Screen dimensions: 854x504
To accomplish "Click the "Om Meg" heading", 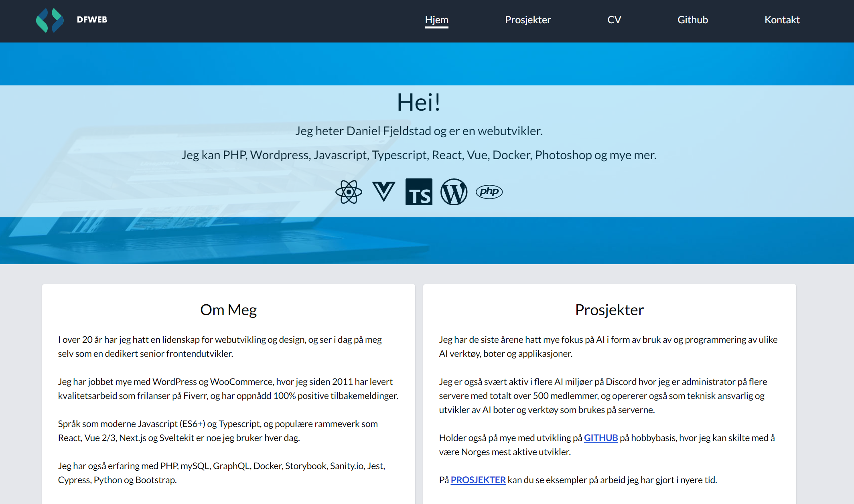I will (x=228, y=310).
